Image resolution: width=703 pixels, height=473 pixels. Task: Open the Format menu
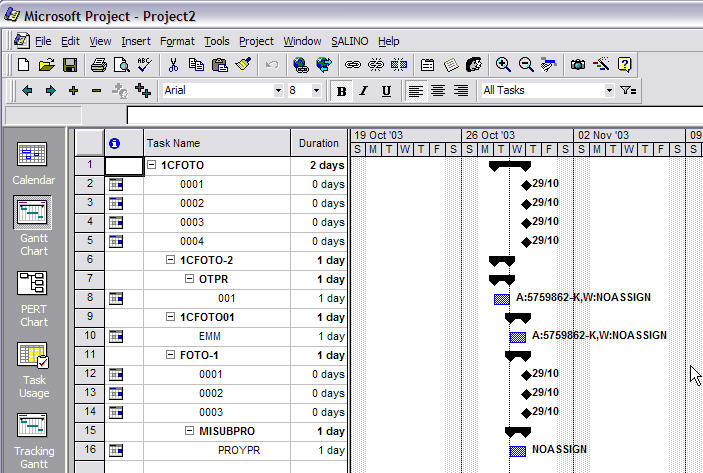[177, 41]
